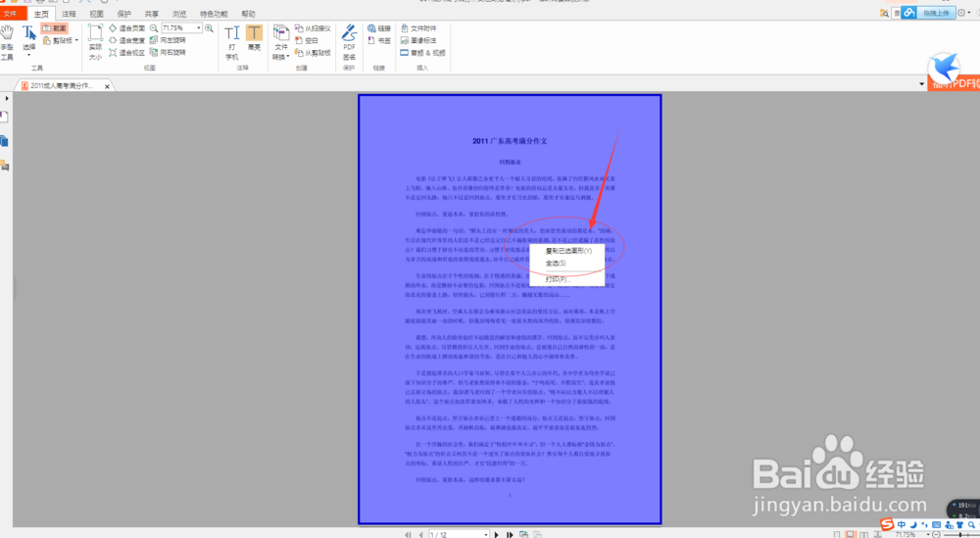Click the find-in-folder search icon
The image size is (980, 538).
click(x=884, y=13)
